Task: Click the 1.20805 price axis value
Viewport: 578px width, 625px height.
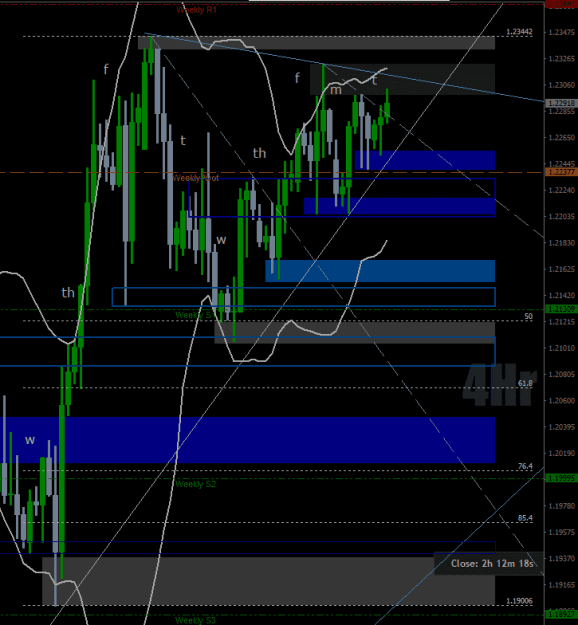Action: pos(561,374)
